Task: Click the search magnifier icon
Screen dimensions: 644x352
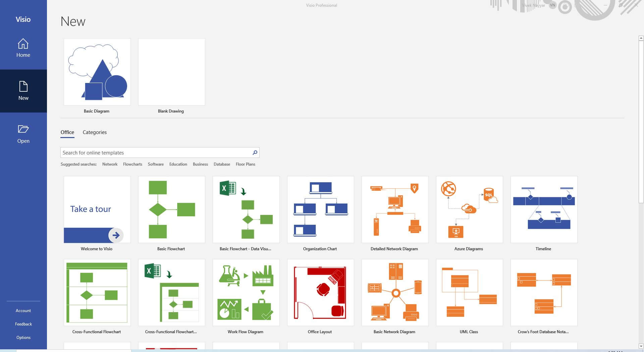Action: point(255,152)
